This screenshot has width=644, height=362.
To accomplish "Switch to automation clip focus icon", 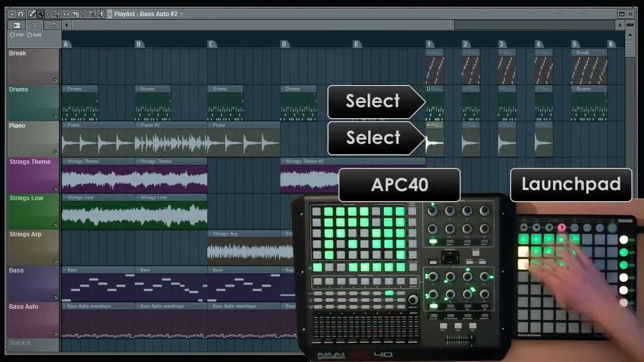I will [x=34, y=25].
